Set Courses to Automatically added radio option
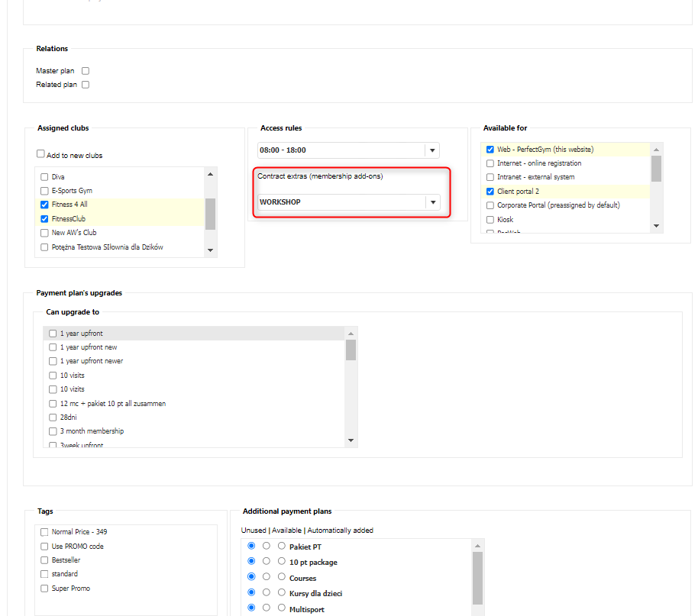Image resolution: width=698 pixels, height=616 pixels. [282, 577]
